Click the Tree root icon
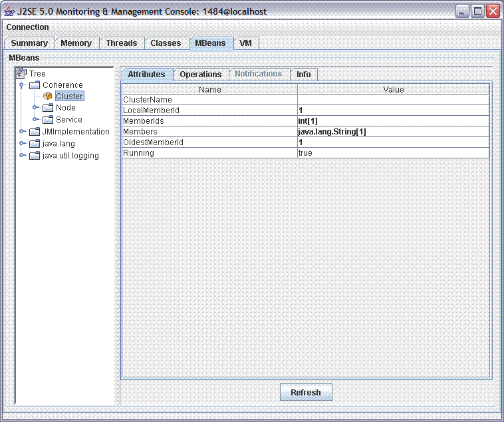 tap(21, 73)
